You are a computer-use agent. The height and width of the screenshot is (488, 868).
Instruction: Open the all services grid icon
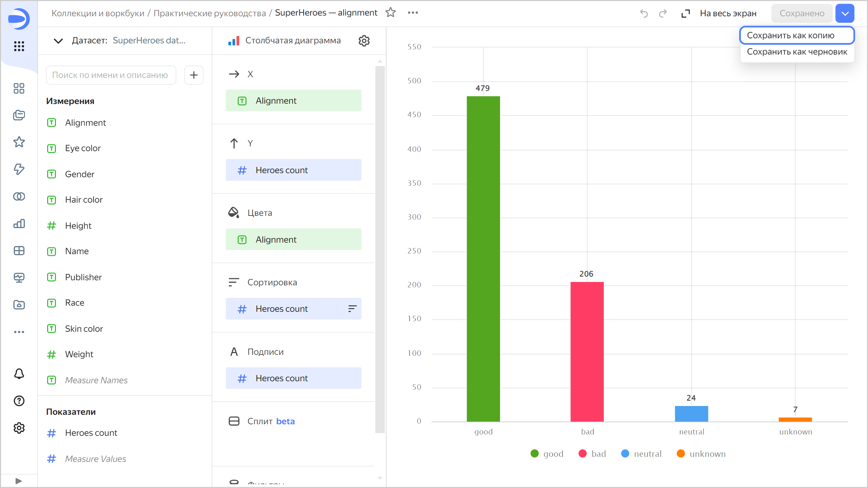[x=19, y=46]
